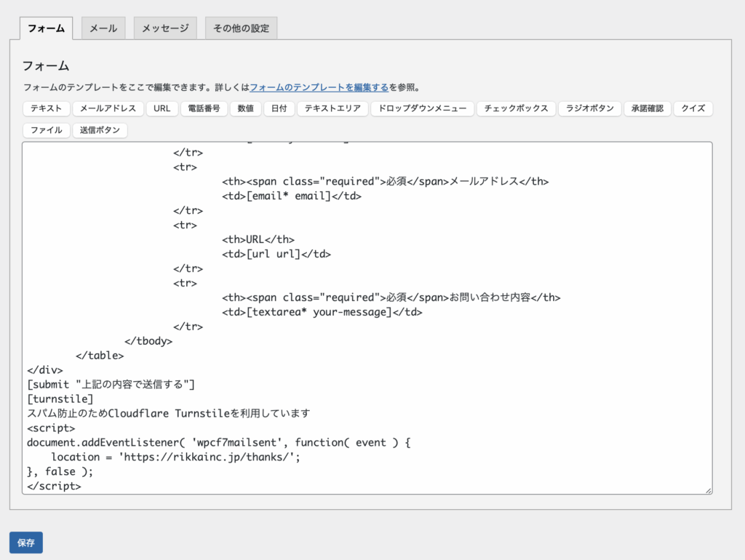
Task: Click the resize grip of the form textarea
Action: point(708,490)
